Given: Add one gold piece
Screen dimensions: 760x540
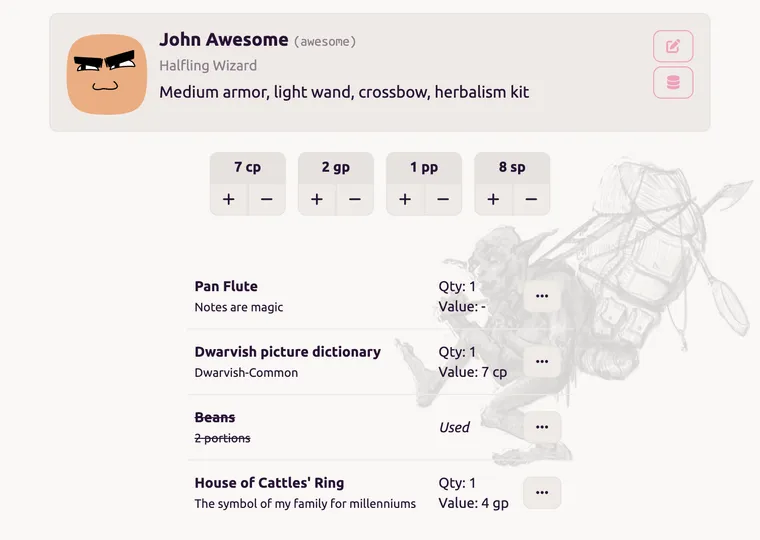Looking at the screenshot, I should (x=317, y=199).
